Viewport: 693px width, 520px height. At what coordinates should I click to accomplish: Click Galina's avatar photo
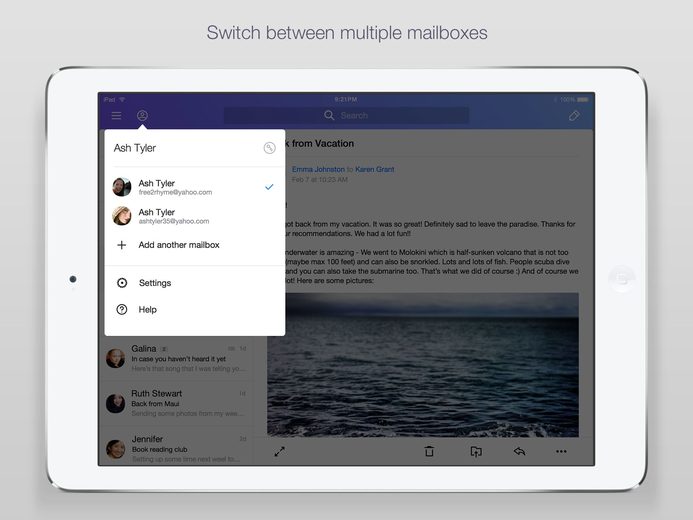pos(115,358)
